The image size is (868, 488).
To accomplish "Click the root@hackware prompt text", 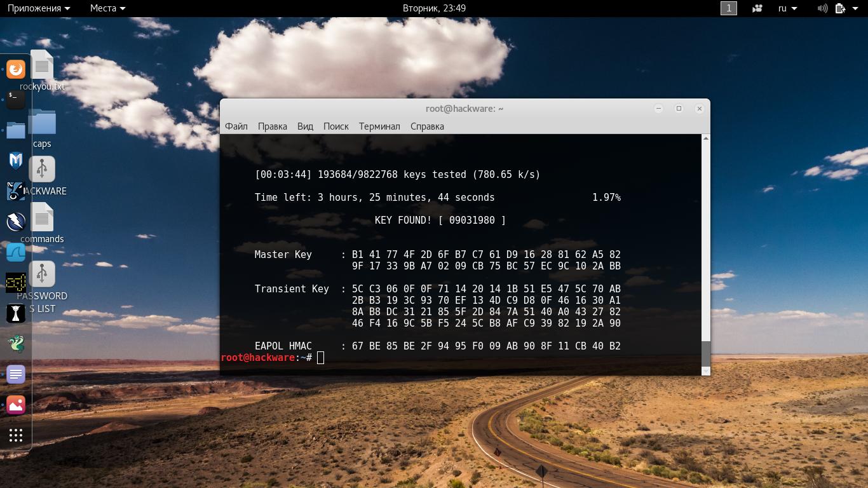I will click(257, 358).
